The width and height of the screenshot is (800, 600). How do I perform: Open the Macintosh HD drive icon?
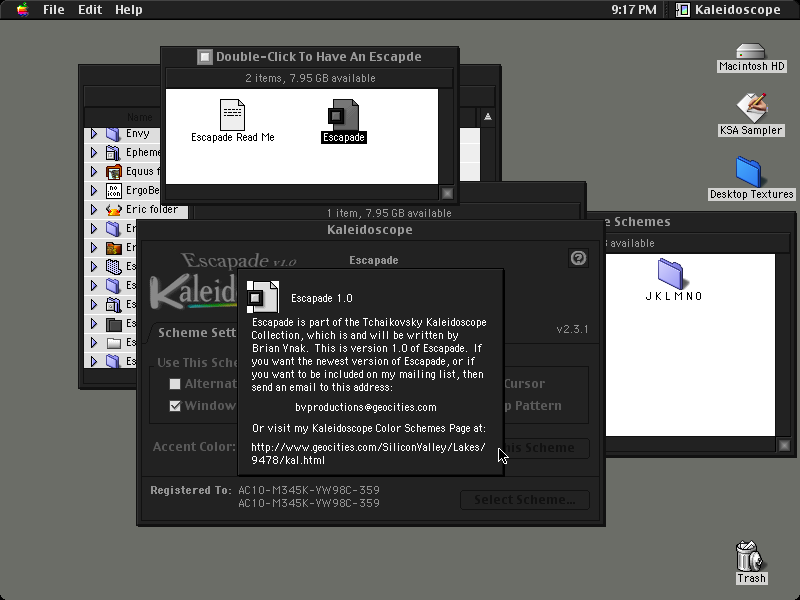pyautogui.click(x=751, y=52)
